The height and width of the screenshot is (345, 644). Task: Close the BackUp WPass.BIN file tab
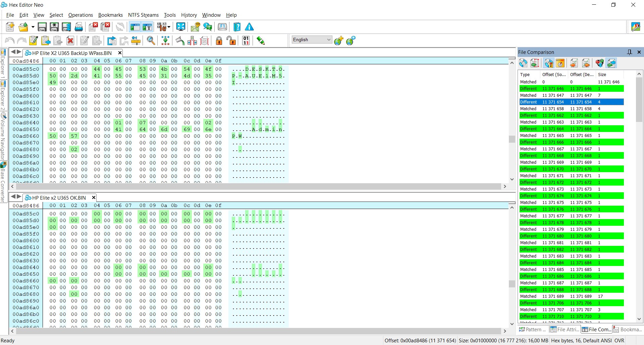pyautogui.click(x=120, y=53)
